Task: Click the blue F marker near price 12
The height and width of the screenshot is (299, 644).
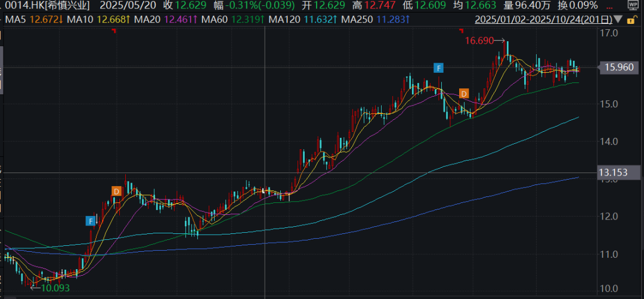Action: 91,221
